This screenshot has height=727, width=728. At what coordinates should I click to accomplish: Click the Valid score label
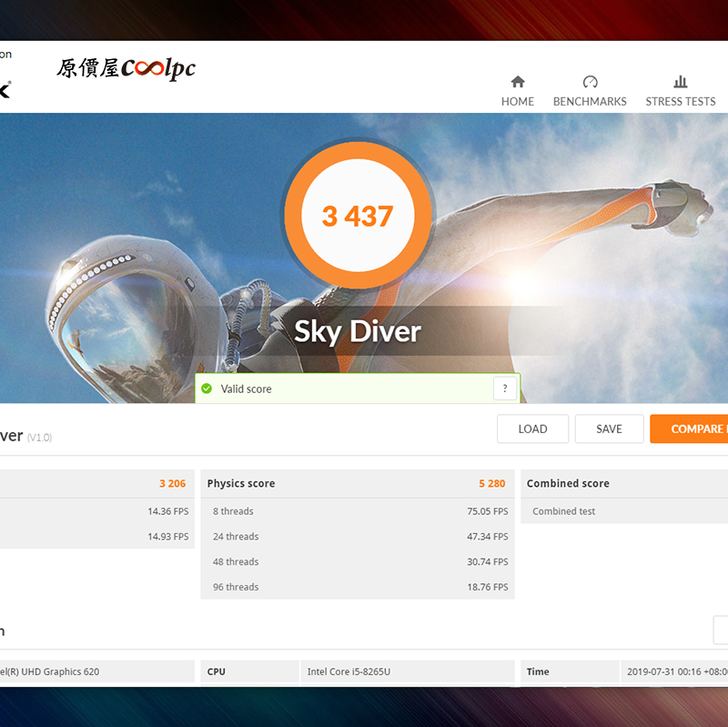tap(246, 389)
